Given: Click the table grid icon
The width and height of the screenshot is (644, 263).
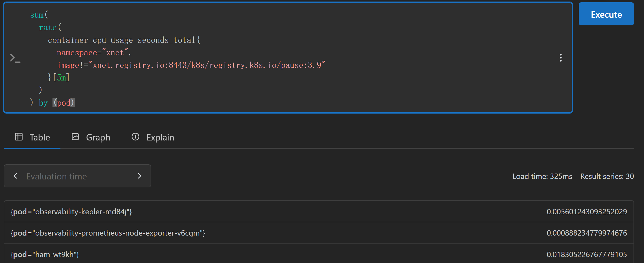Looking at the screenshot, I should click(19, 137).
